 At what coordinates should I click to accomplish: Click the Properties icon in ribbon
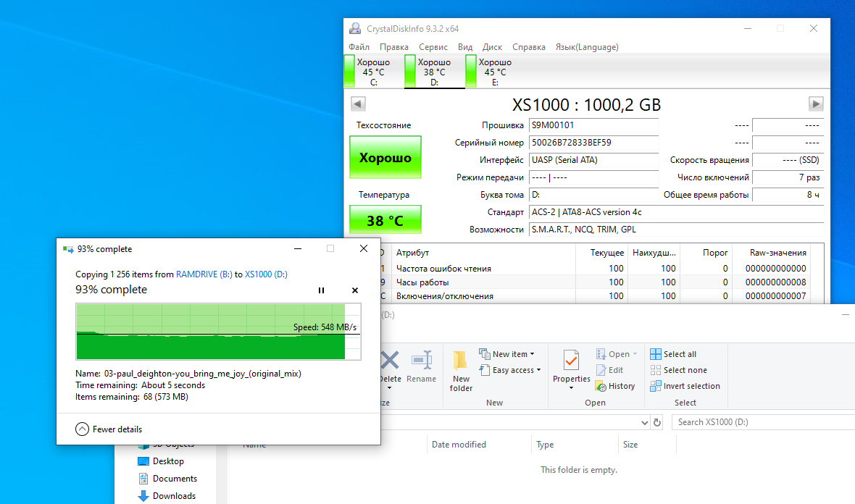pyautogui.click(x=571, y=360)
